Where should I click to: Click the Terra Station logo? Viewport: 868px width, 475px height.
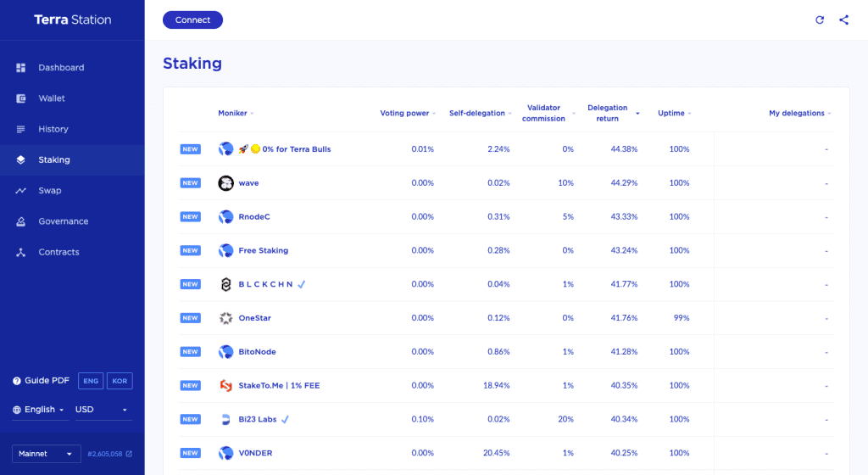coord(73,20)
